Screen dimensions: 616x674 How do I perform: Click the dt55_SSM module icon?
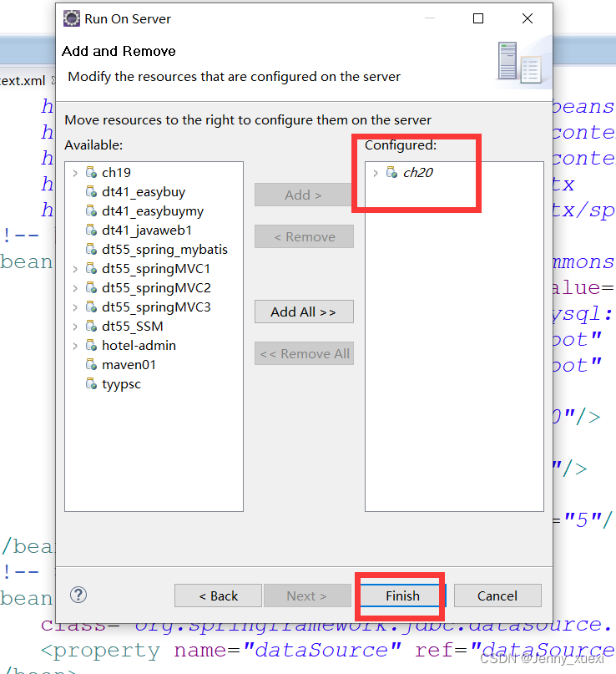91,327
